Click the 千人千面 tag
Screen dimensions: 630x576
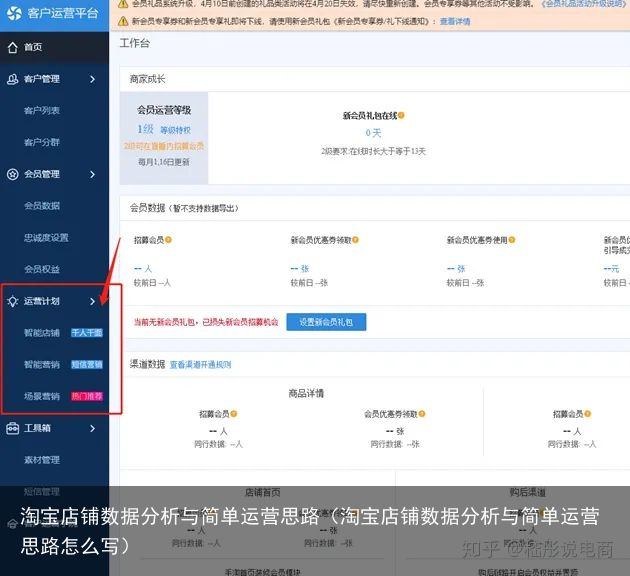click(x=87, y=333)
